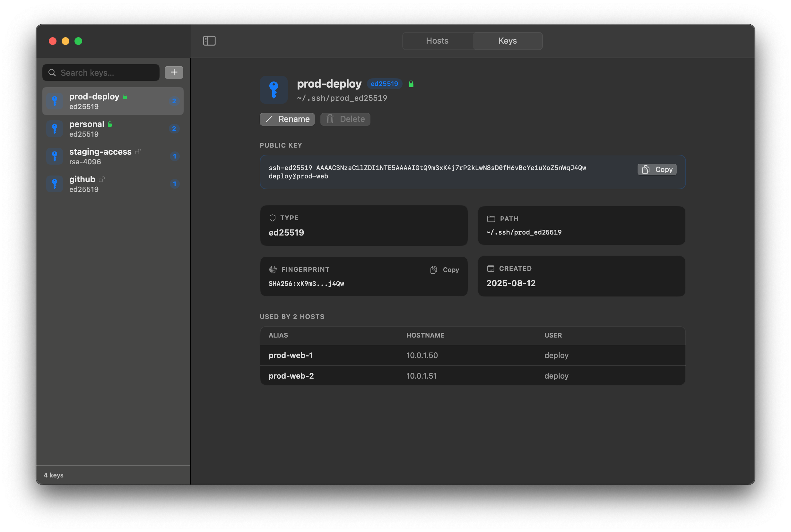
Task: Click the plus add-key button
Action: [174, 72]
